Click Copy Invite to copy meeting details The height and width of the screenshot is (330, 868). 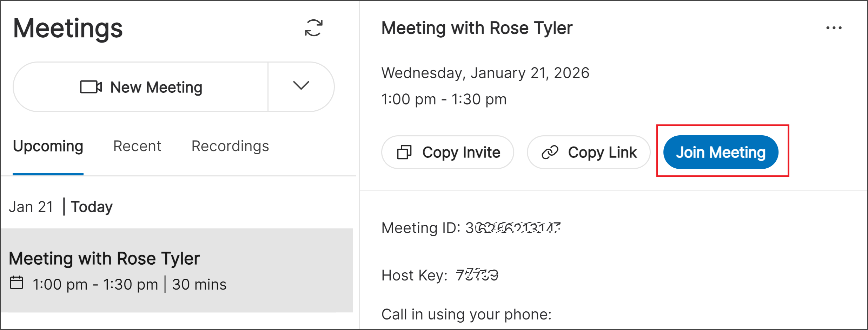448,152
